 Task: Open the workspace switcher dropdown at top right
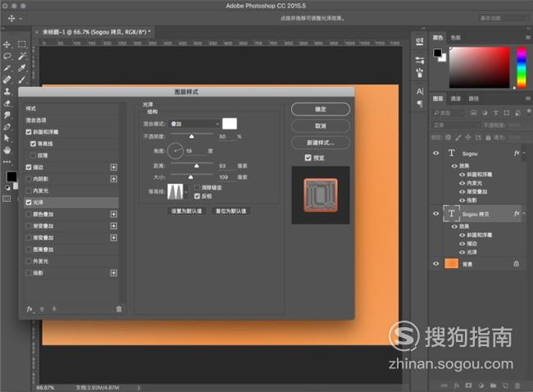click(x=503, y=18)
